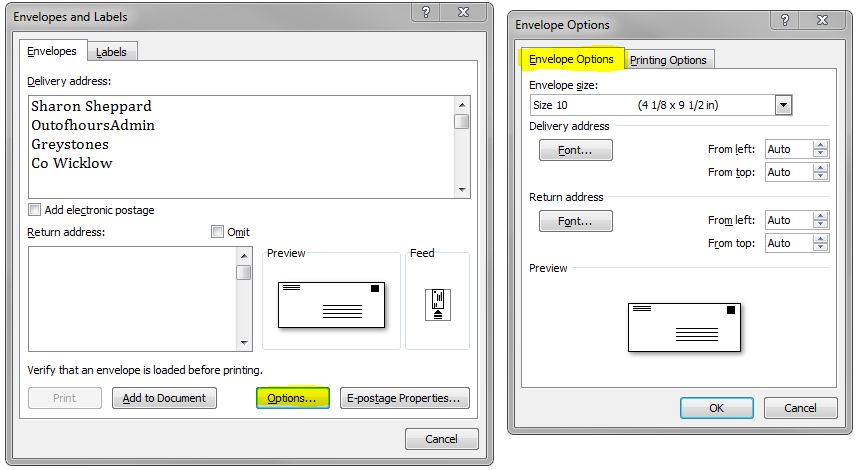The image size is (859, 470).
Task: Open Font settings for Return address
Action: pyautogui.click(x=575, y=221)
